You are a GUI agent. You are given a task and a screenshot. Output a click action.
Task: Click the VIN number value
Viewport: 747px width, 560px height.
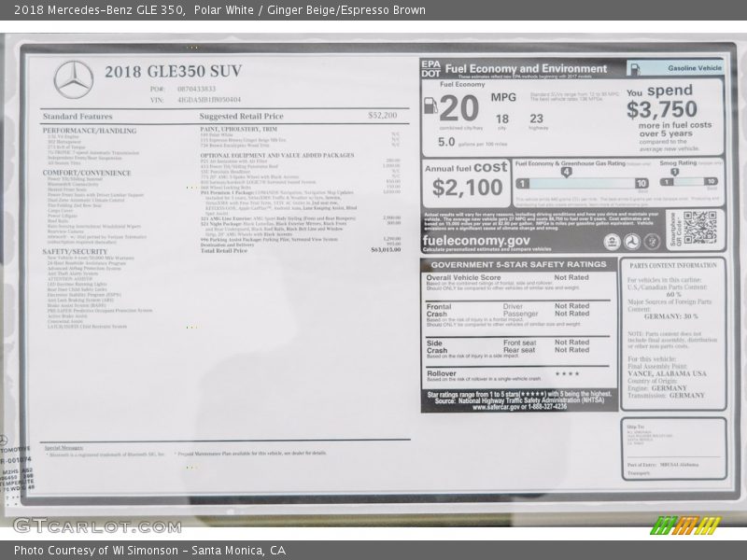[x=209, y=100]
